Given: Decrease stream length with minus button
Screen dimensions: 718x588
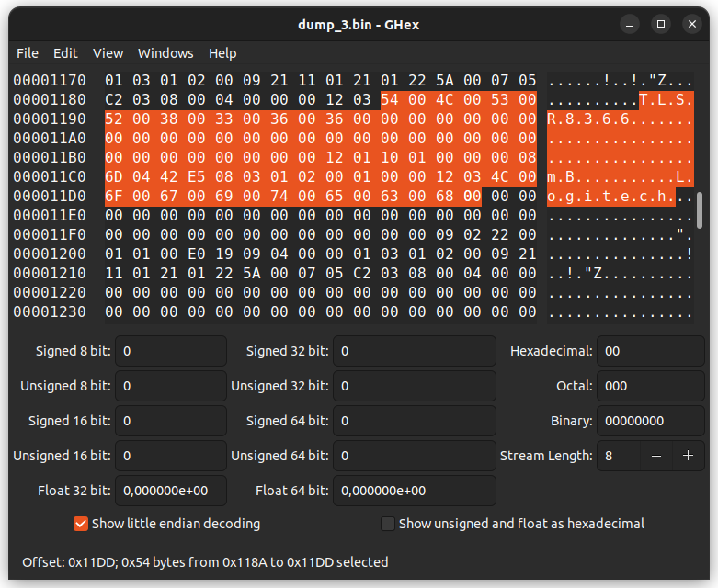Looking at the screenshot, I should coord(655,456).
